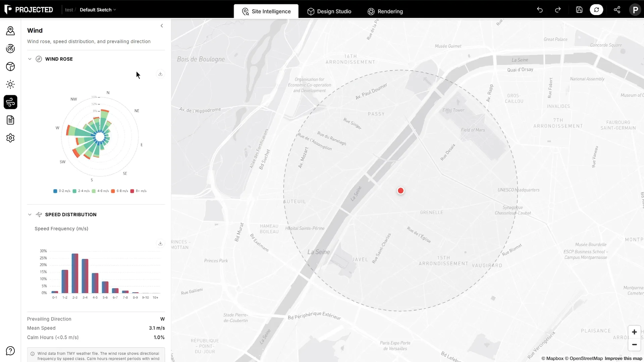The image size is (644, 362).
Task: Open the Mapbox attribution link
Action: tap(552, 358)
